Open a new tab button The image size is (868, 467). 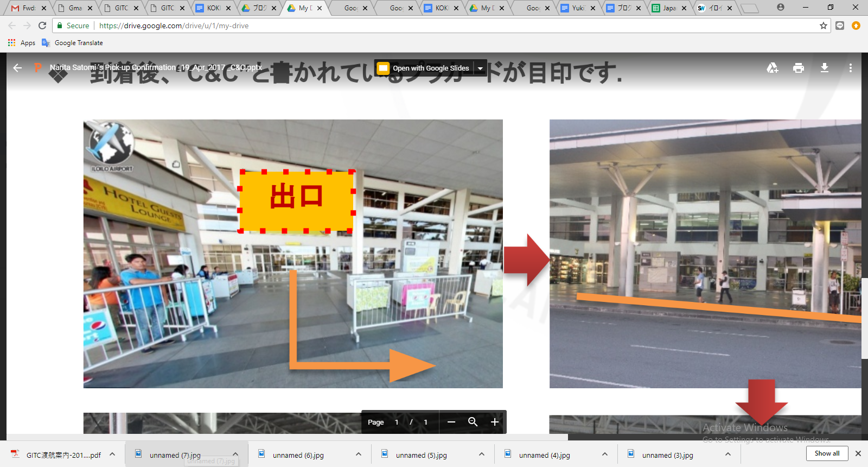pyautogui.click(x=749, y=8)
